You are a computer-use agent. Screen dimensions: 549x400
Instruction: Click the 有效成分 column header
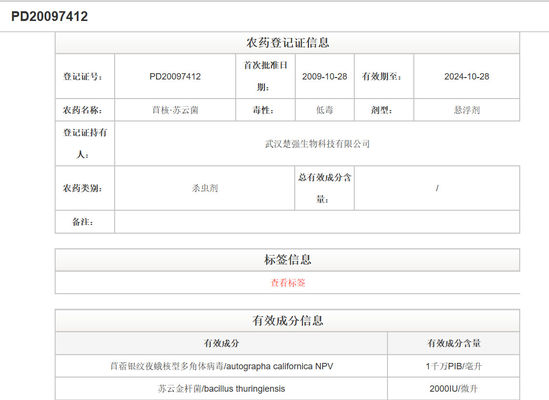point(221,343)
